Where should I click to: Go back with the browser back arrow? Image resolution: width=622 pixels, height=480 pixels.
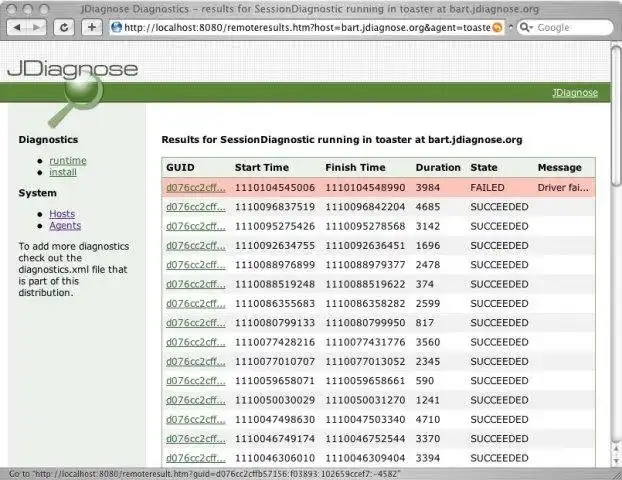pos(17,27)
